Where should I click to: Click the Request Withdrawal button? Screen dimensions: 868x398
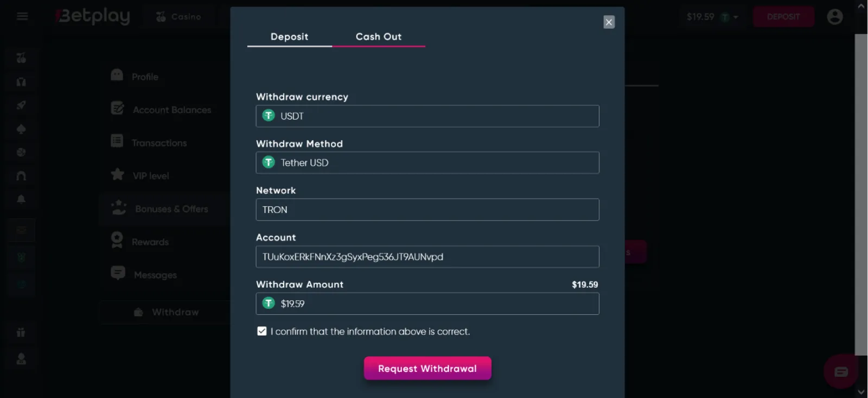tap(427, 368)
